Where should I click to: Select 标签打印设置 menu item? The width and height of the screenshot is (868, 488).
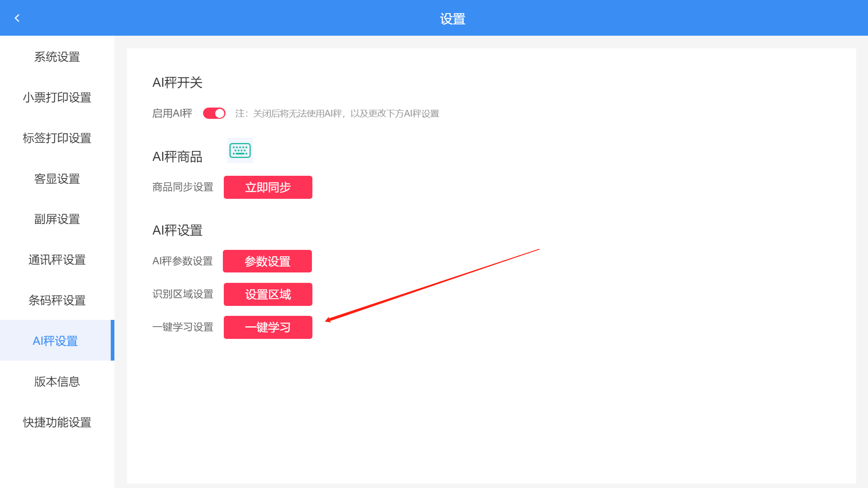[x=57, y=138]
